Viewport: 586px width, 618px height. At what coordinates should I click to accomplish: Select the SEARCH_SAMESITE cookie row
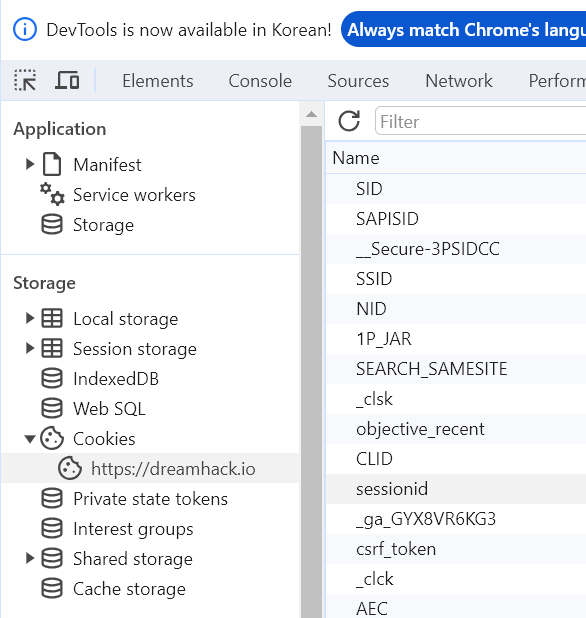(x=456, y=369)
